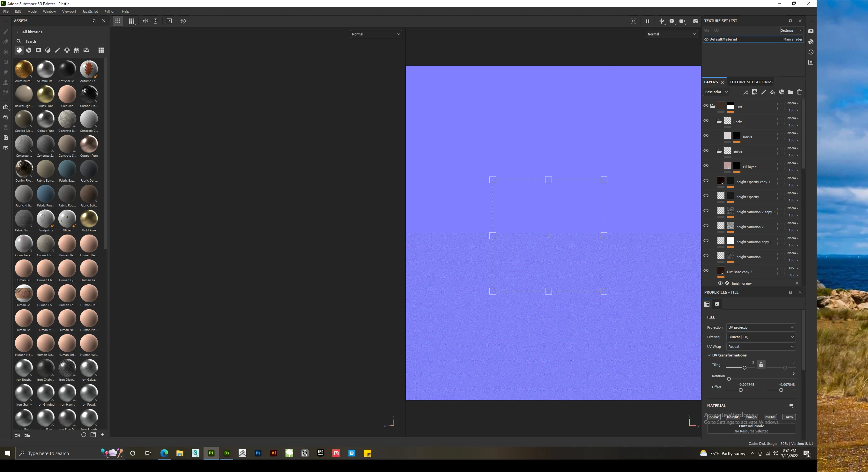868x472 pixels.
Task: Click the horizontal mirror icon in top toolbar
Action: point(145,21)
